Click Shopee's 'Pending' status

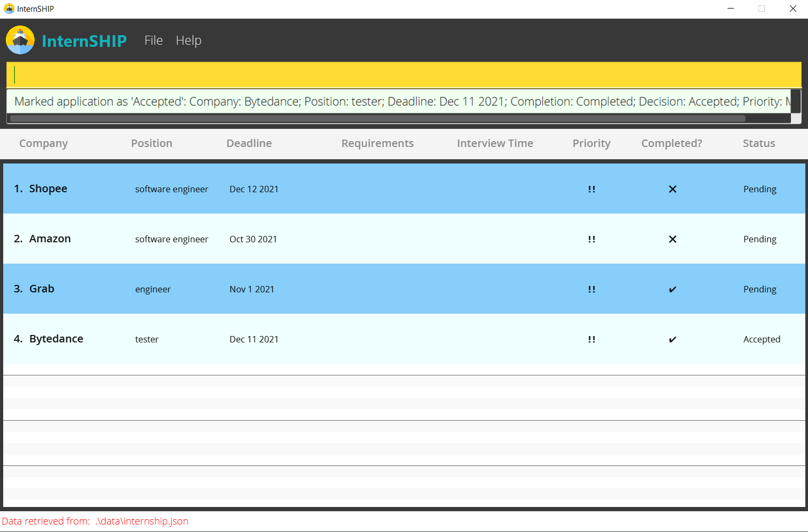click(760, 189)
